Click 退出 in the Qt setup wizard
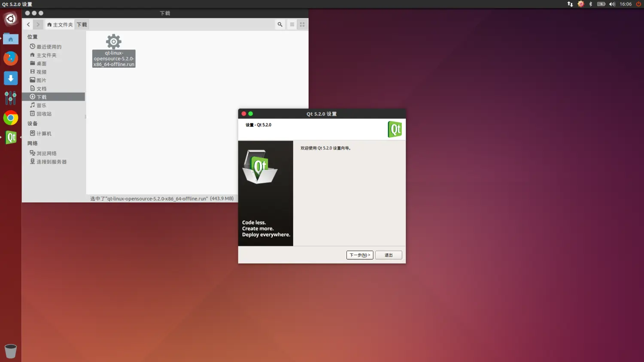Screen dimensions: 644x362 [x=389, y=255]
